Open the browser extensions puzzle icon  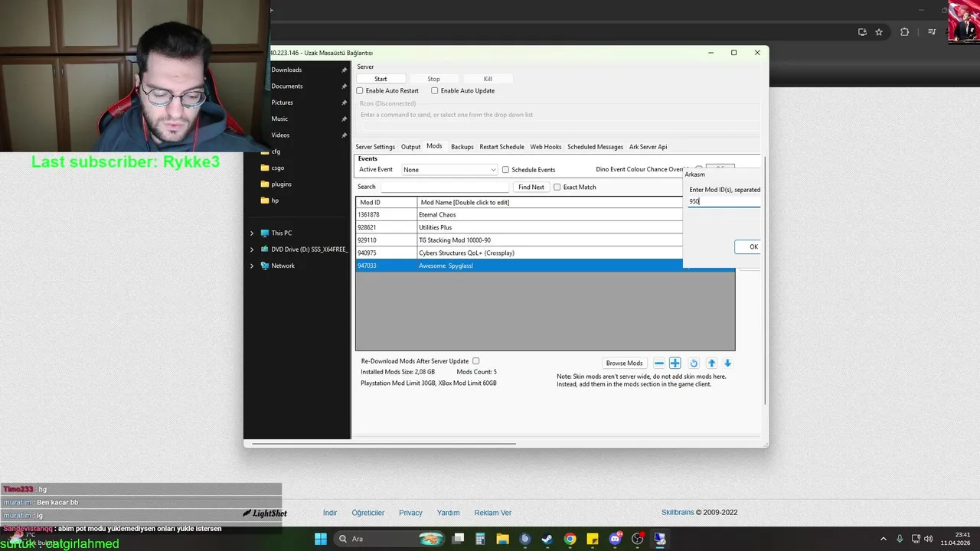point(905,32)
